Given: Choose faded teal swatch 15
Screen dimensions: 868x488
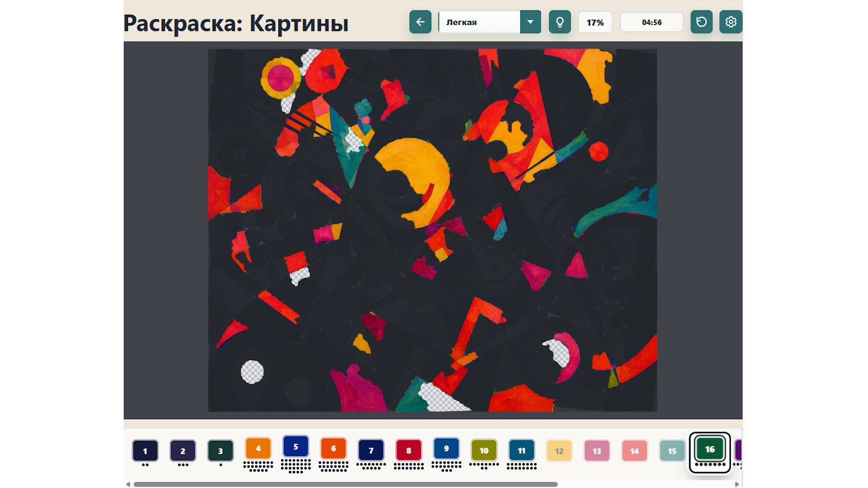Looking at the screenshot, I should [x=672, y=451].
